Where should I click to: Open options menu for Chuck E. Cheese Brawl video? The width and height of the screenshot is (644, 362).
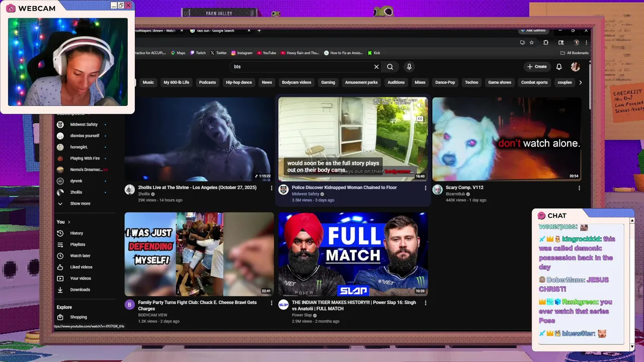(272, 303)
